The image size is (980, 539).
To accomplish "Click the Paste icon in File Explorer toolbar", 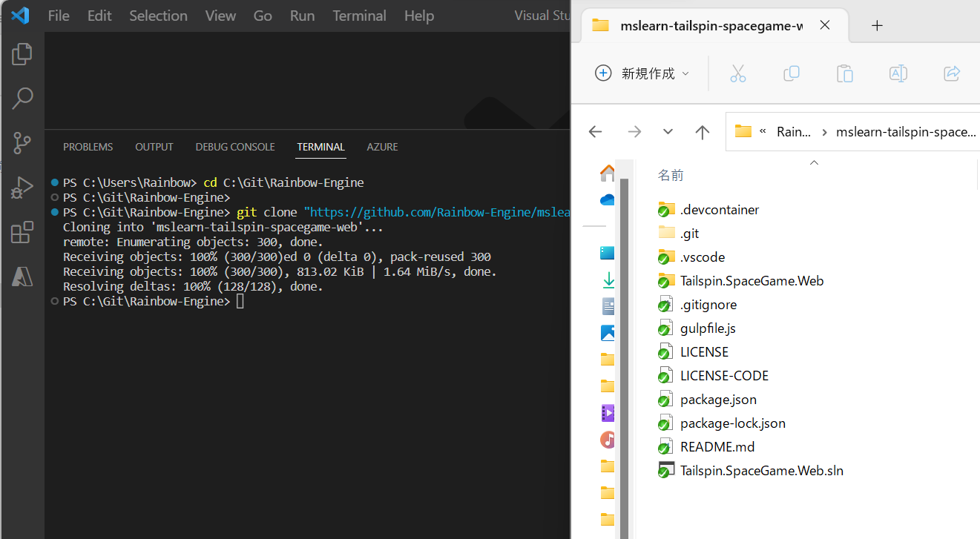I will (844, 73).
